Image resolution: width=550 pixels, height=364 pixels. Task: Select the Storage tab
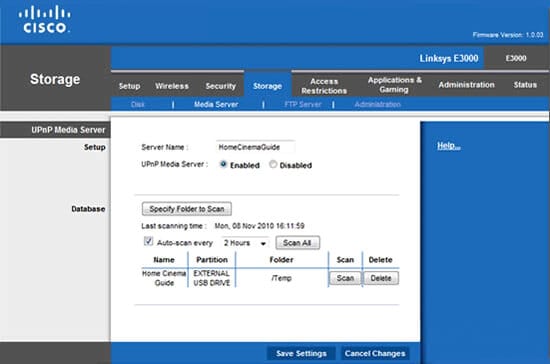click(x=267, y=86)
